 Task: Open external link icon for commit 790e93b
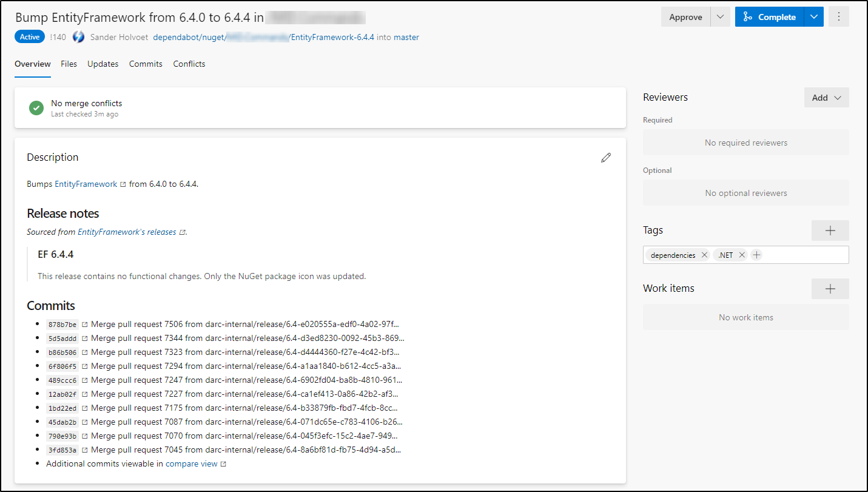[x=85, y=436]
